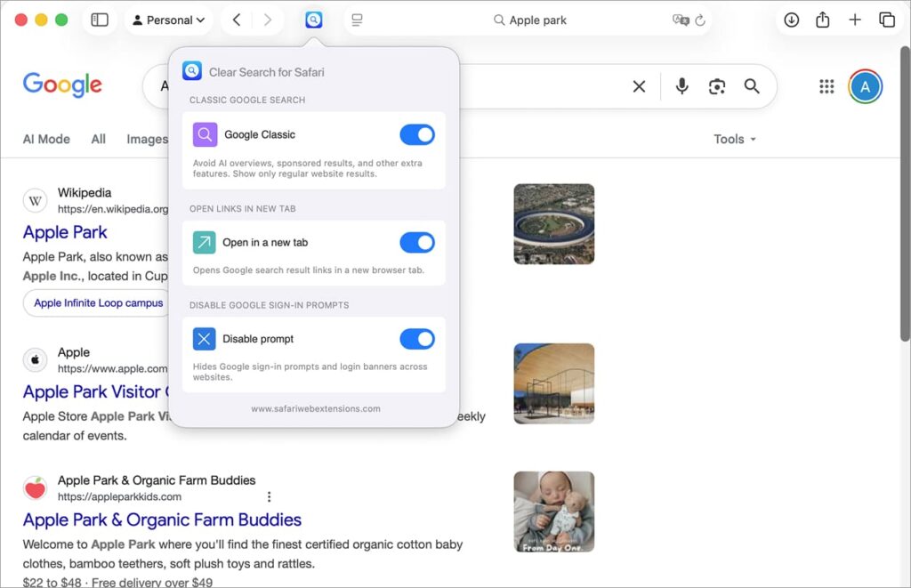Viewport: 911px width, 588px height.
Task: Open the Tools dropdown
Action: coord(735,139)
